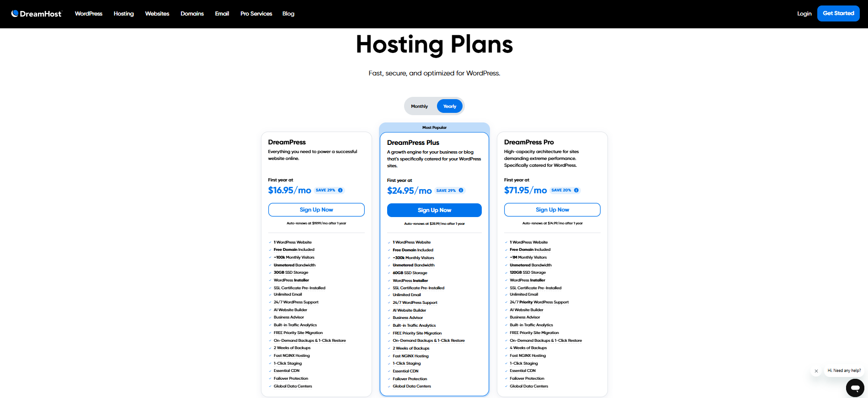Visit the Blog link

(x=288, y=14)
